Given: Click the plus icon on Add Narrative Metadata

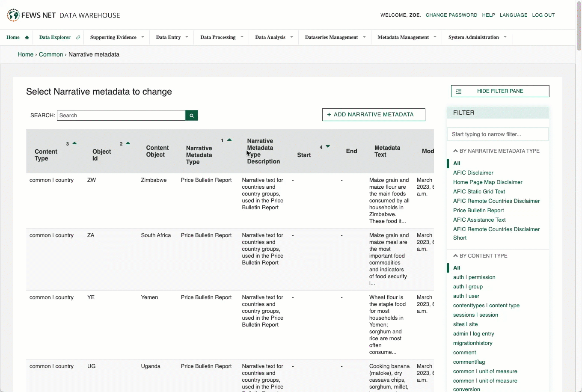Looking at the screenshot, I should click(x=329, y=115).
